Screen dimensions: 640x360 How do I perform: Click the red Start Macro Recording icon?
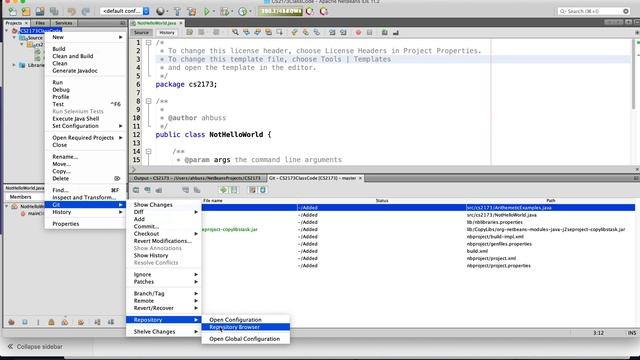(358, 32)
